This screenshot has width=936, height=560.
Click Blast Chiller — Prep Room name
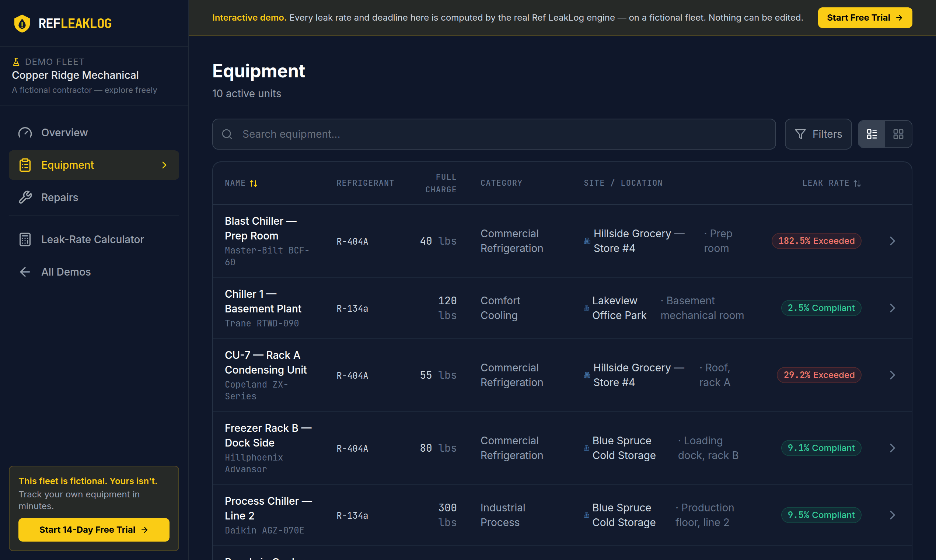coord(261,228)
